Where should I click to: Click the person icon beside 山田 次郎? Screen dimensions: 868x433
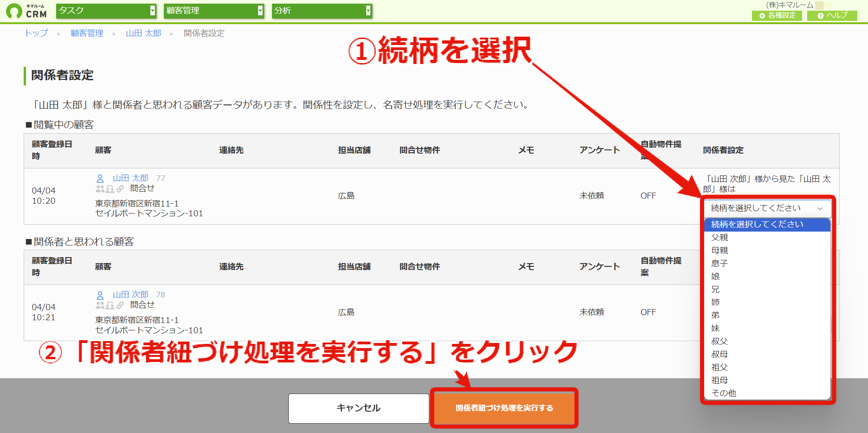[x=100, y=295]
